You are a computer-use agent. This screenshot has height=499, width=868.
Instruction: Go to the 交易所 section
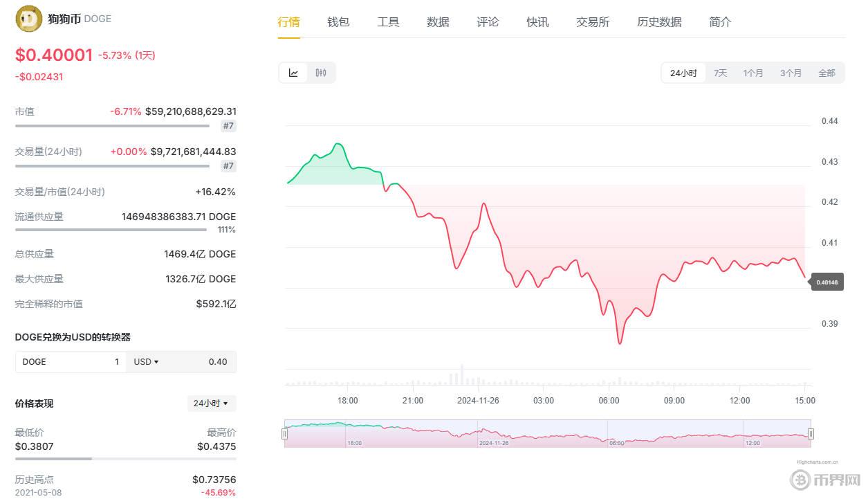593,21
